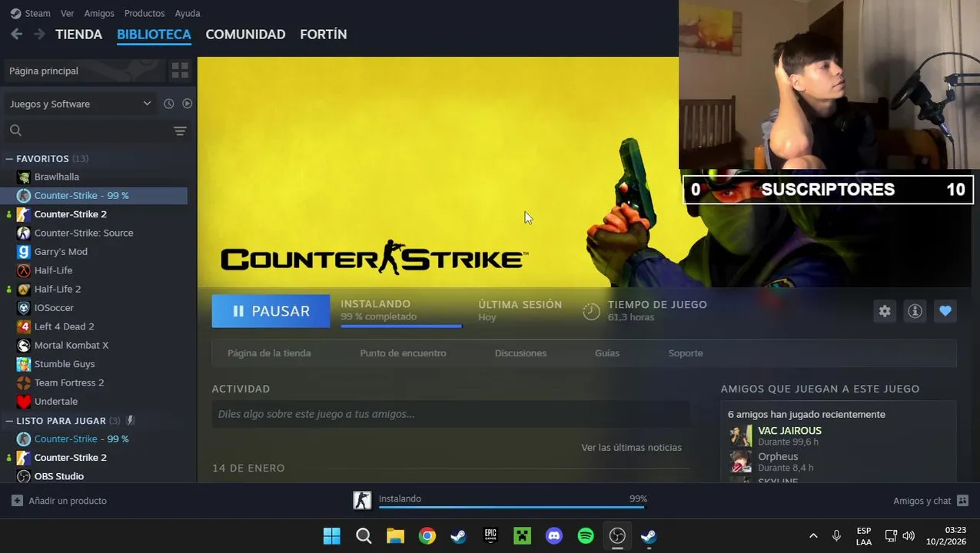Image resolution: width=980 pixels, height=553 pixels.
Task: Toggle Counter-Strike favorite heart icon
Action: coord(945,311)
